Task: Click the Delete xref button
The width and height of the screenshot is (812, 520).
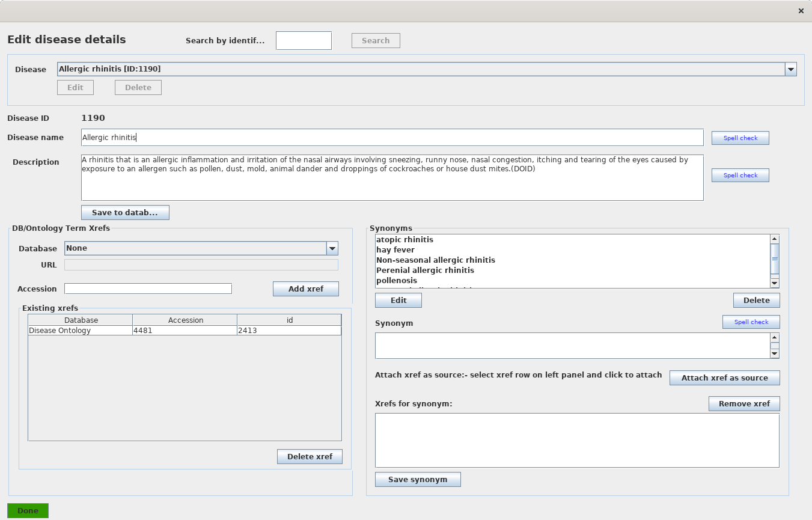Action: (310, 457)
